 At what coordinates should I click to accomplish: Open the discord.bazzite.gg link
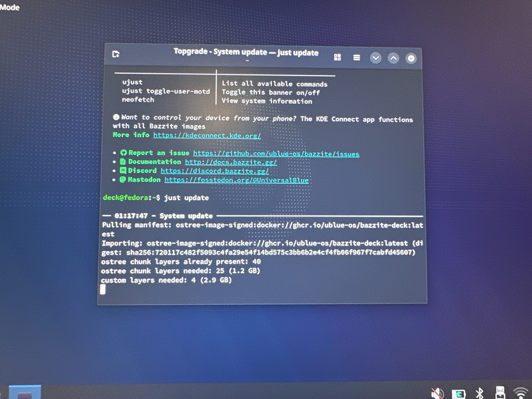tap(214, 171)
